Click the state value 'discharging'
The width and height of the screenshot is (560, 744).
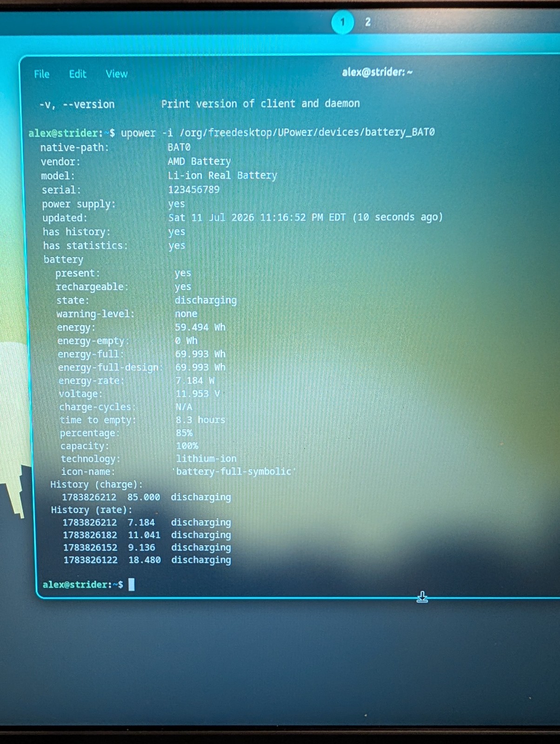click(206, 300)
